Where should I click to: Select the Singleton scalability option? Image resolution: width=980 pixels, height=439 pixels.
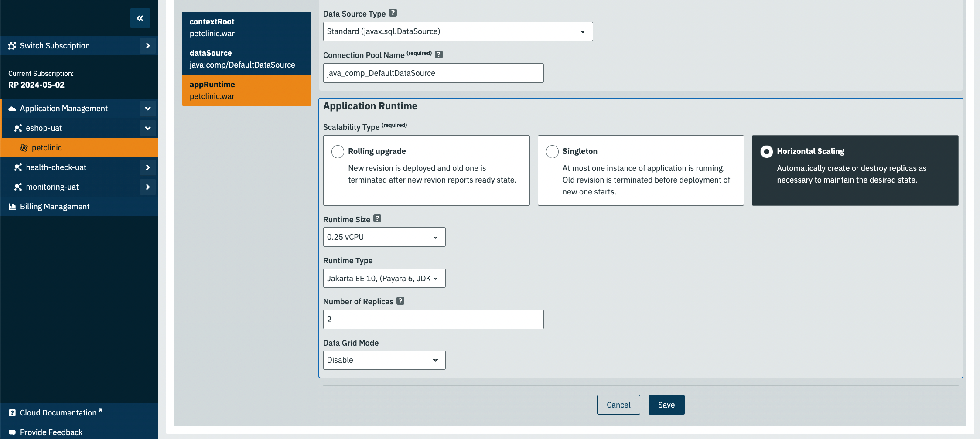[552, 151]
